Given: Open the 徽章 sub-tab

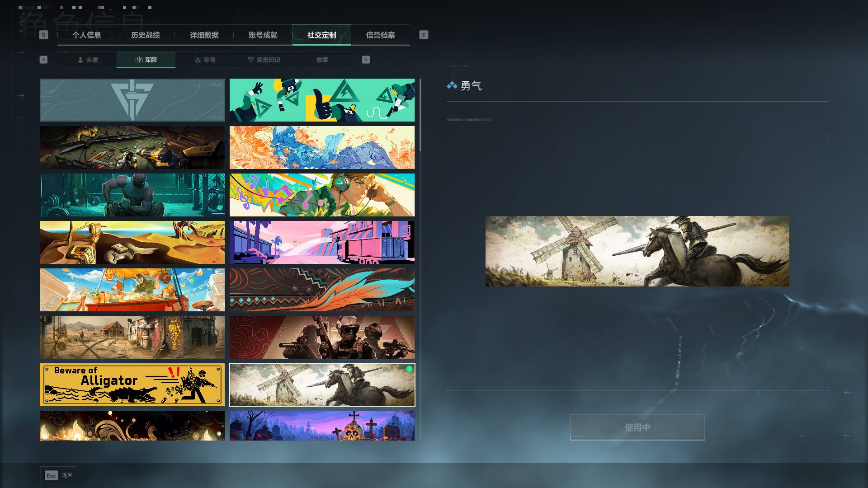Looking at the screenshot, I should [322, 60].
